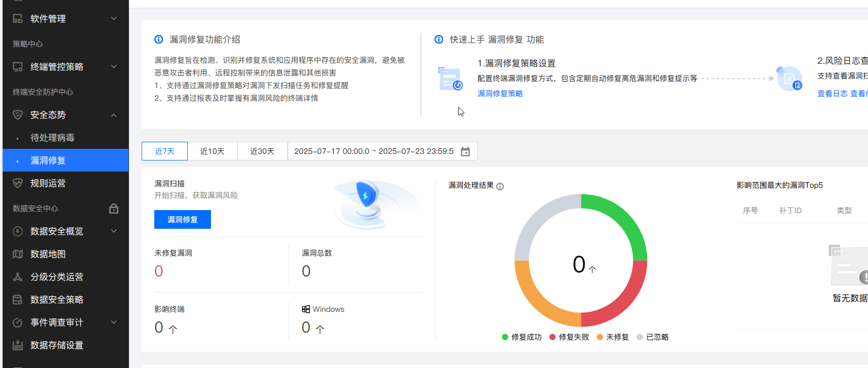Click the 数据存储设置 icon
868x368 pixels.
(18, 345)
